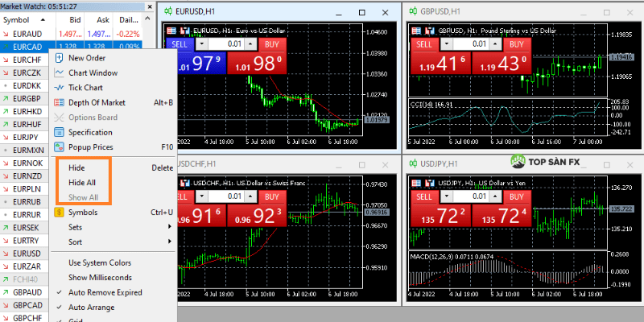Click the USDCHF chart volume field
Viewport: 644px width, 322px height.
tap(227, 196)
